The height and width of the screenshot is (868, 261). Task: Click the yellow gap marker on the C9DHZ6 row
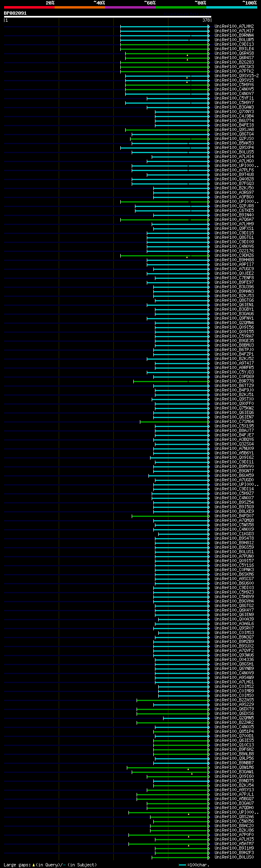coord(187,257)
